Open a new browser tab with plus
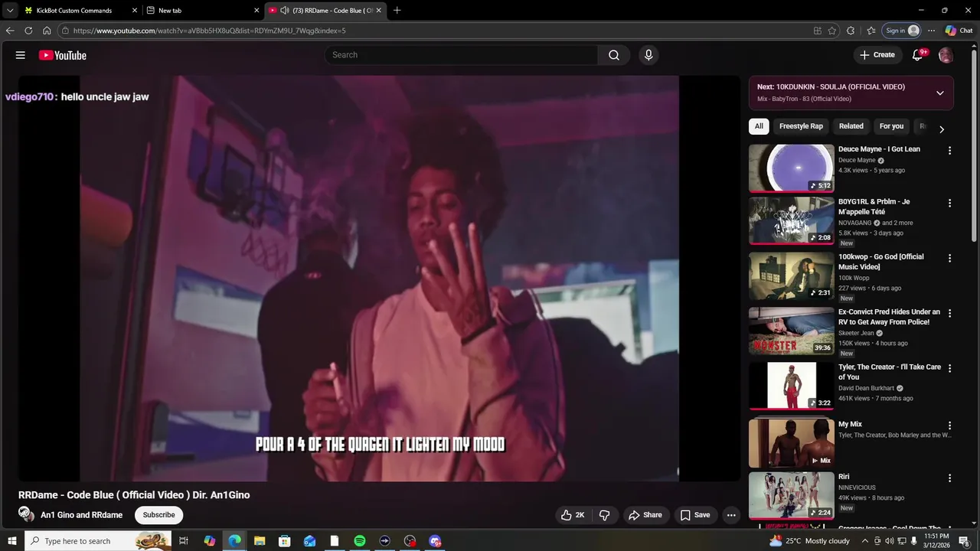Viewport: 980px width, 551px height. pos(397,11)
